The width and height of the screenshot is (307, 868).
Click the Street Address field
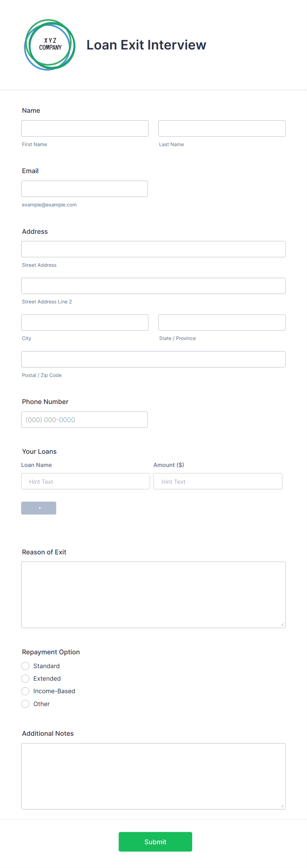(153, 249)
